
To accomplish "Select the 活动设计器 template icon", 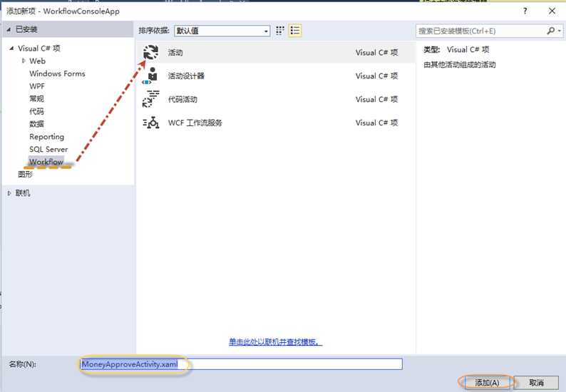I will [150, 76].
